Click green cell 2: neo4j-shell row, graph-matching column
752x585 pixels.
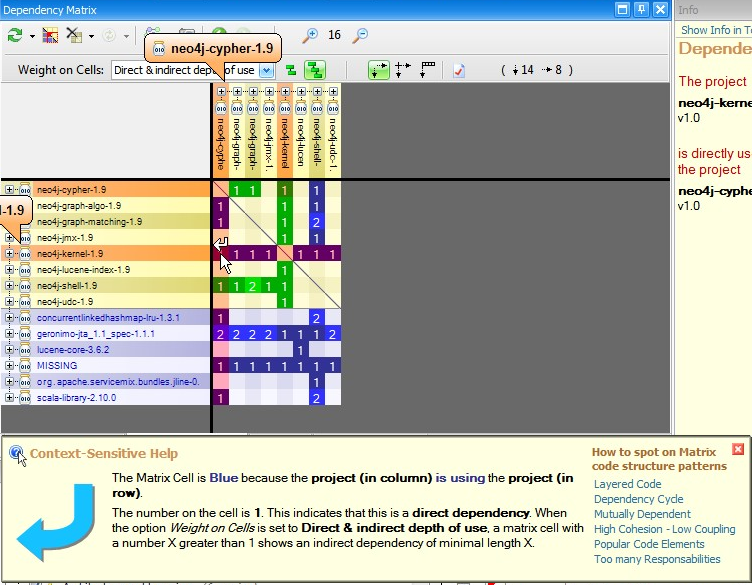click(x=253, y=286)
